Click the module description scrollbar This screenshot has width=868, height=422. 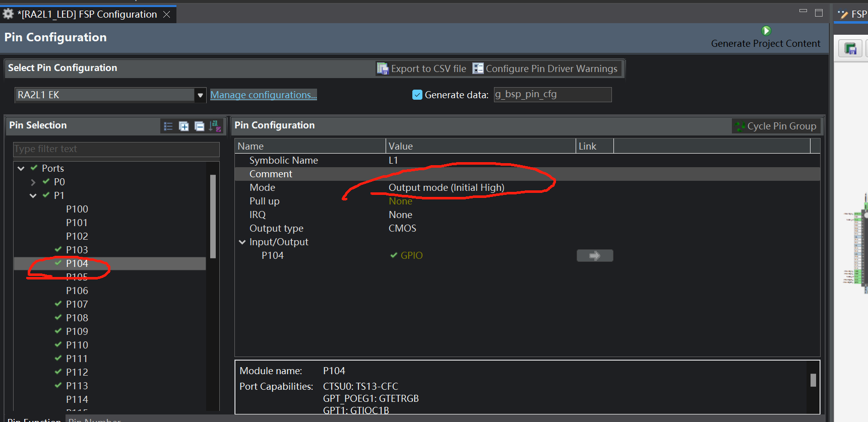click(x=813, y=380)
